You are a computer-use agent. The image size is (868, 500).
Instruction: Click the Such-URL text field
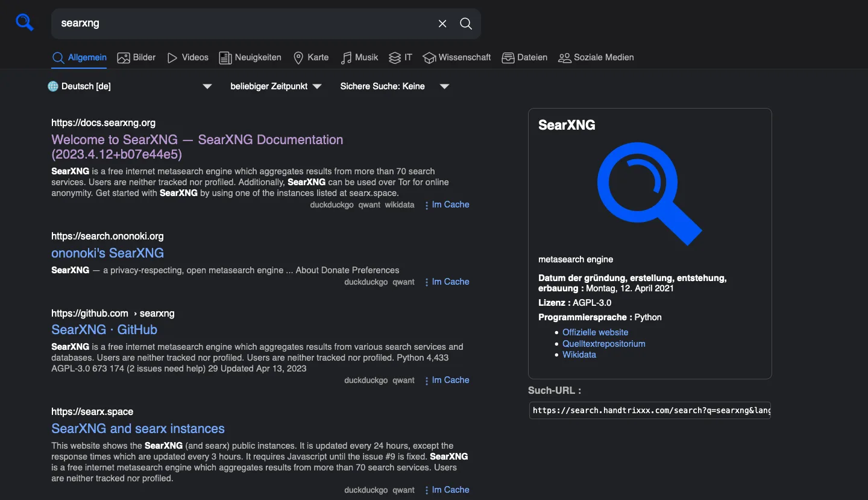(x=650, y=411)
